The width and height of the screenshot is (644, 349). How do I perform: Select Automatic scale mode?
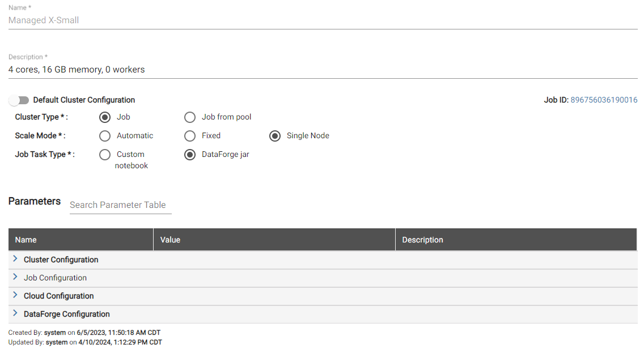105,136
